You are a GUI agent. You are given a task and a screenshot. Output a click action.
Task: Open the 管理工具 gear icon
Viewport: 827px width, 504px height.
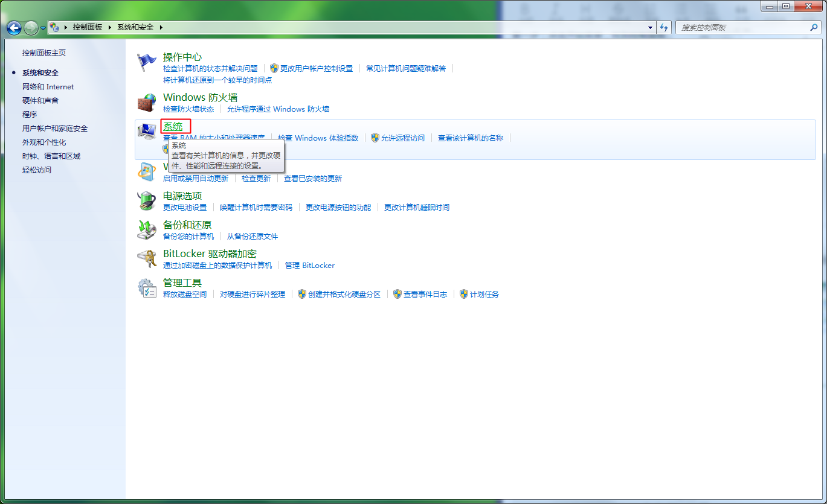pyautogui.click(x=147, y=288)
